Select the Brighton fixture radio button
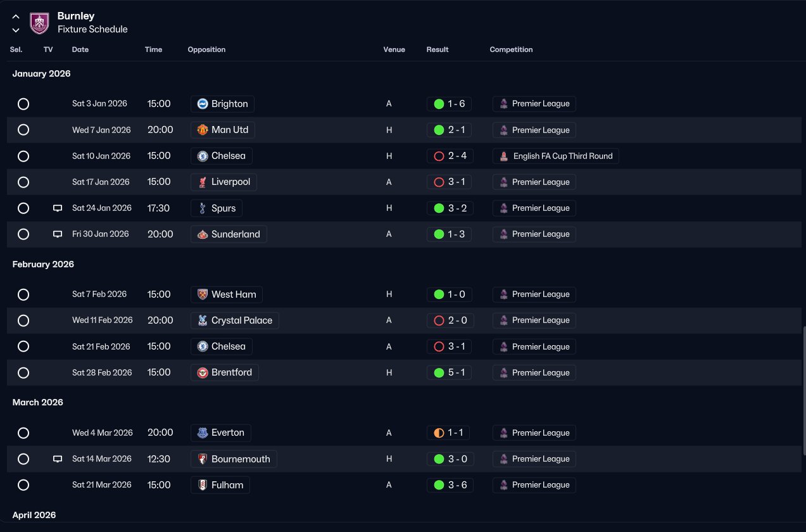The image size is (806, 532). (x=23, y=104)
